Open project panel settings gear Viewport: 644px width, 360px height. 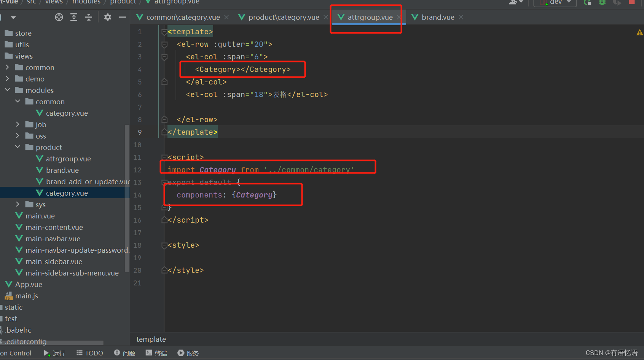coord(108,17)
